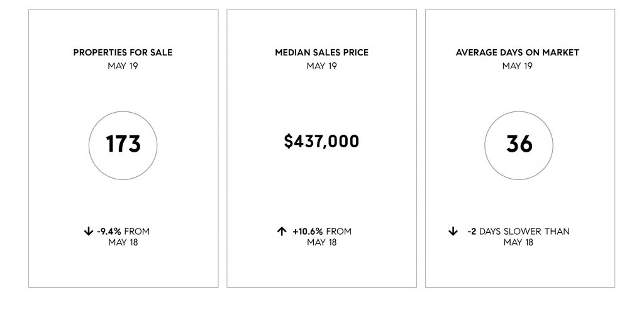Click the Average Days On Market heading
Screen dimensions: 644x316
click(x=518, y=53)
